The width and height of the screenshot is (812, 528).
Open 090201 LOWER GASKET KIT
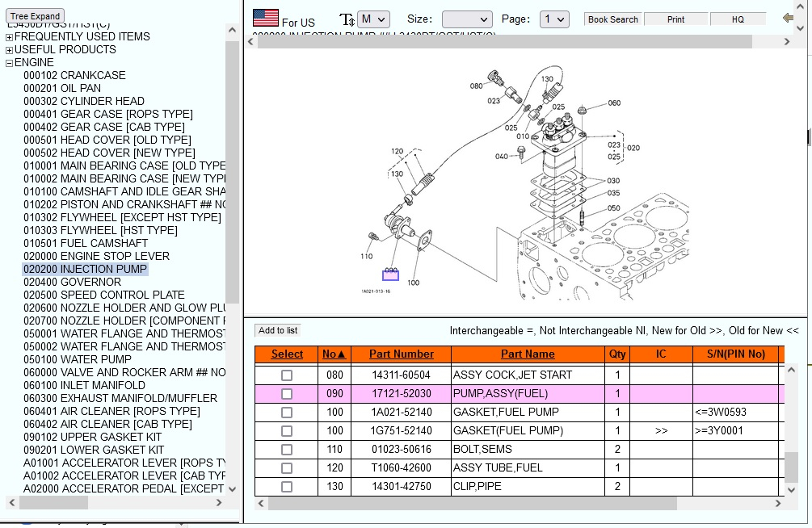point(94,450)
